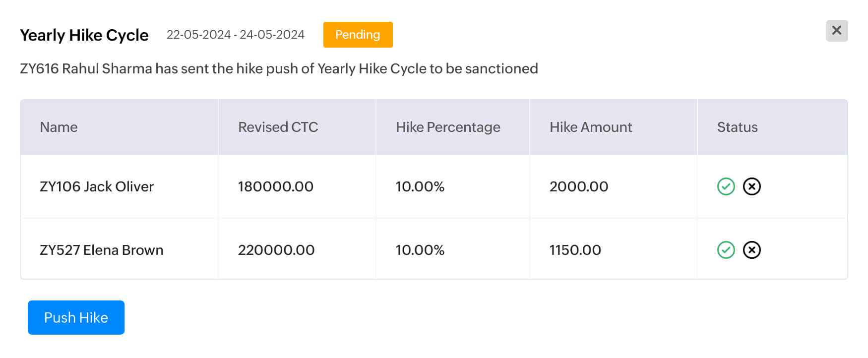Select the ZY527 Elena Brown name cell
868x358 pixels.
pyautogui.click(x=101, y=250)
